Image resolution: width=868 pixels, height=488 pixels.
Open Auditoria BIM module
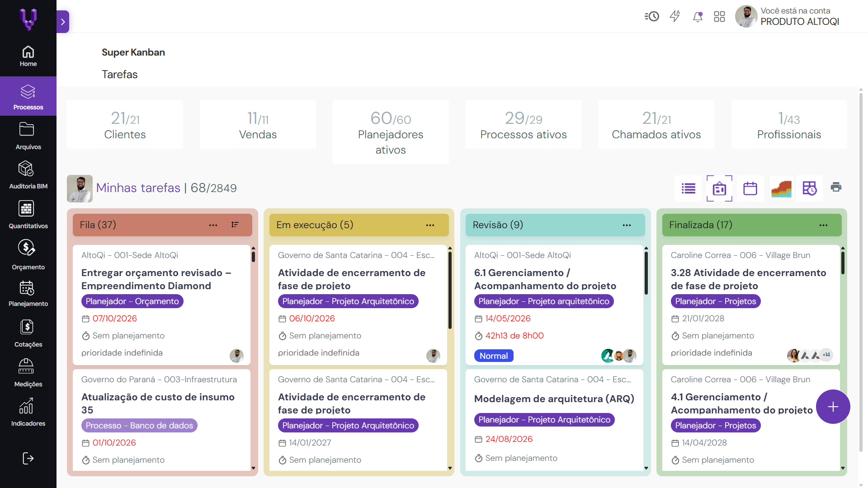point(28,175)
